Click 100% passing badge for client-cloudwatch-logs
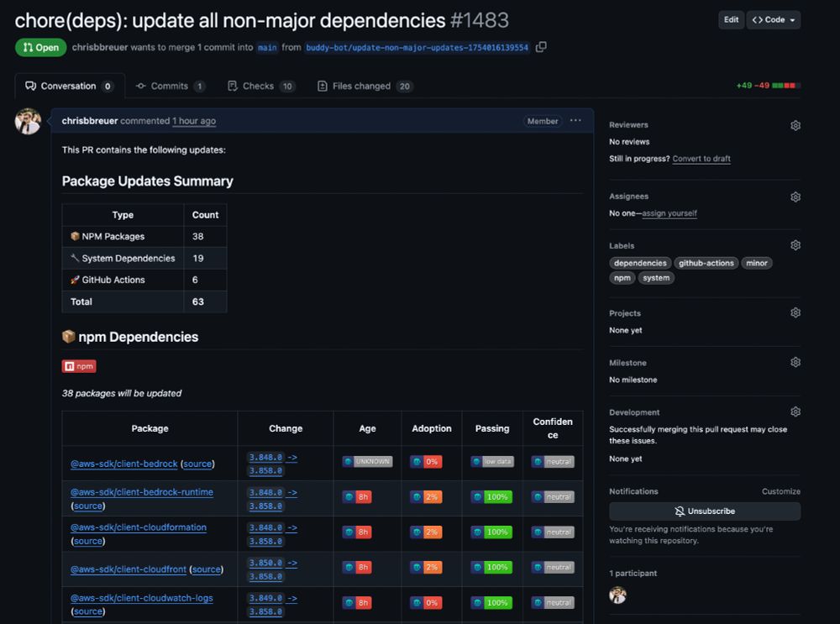The height and width of the screenshot is (624, 840). click(x=491, y=602)
